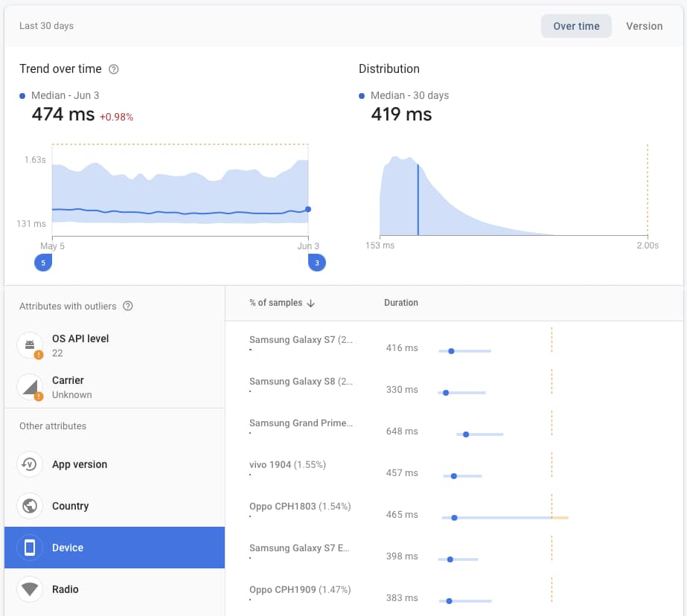Click the Oppo CPH1803 (1.54%) row label
The width and height of the screenshot is (687, 616).
coord(300,506)
